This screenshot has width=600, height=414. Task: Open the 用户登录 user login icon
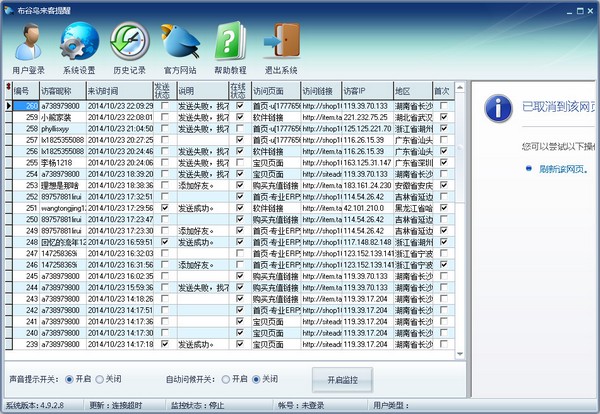pos(29,44)
